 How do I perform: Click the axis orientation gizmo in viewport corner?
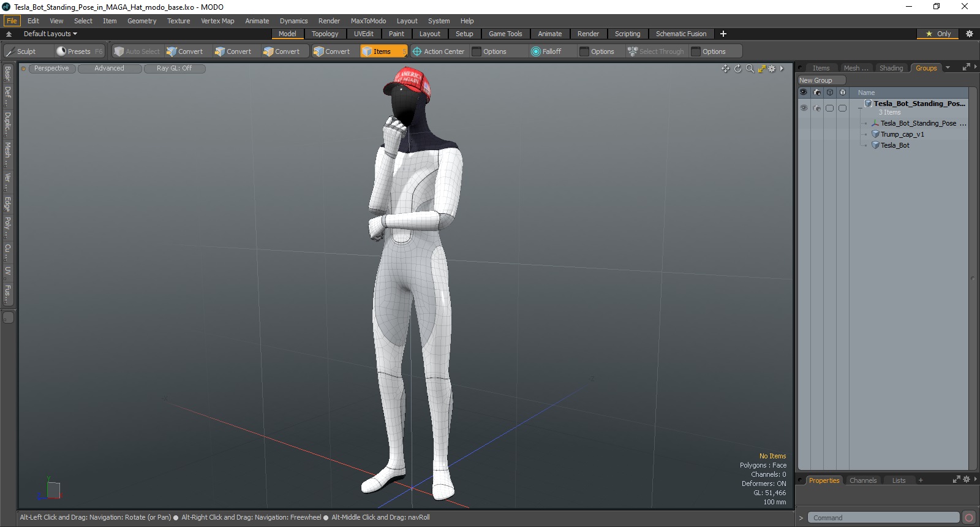[50, 488]
